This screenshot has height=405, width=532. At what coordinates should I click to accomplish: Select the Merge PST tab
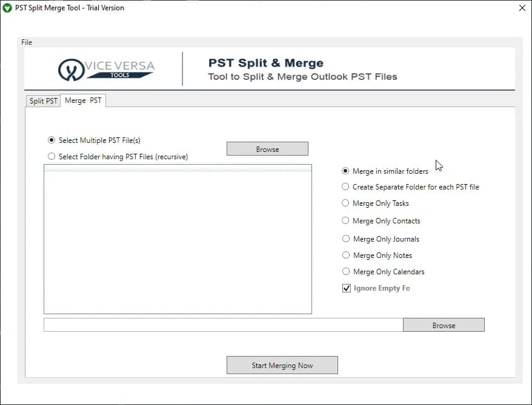tap(83, 100)
